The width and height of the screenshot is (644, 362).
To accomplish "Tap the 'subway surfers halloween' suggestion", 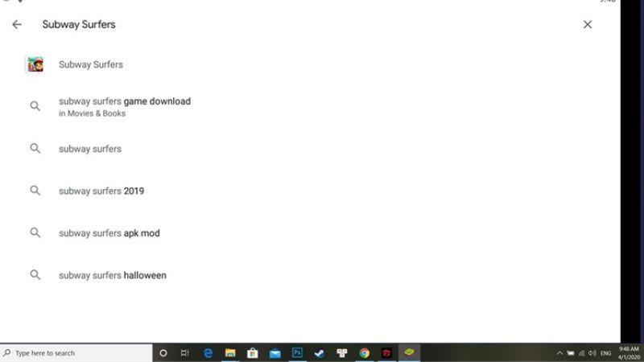I will tap(112, 275).
